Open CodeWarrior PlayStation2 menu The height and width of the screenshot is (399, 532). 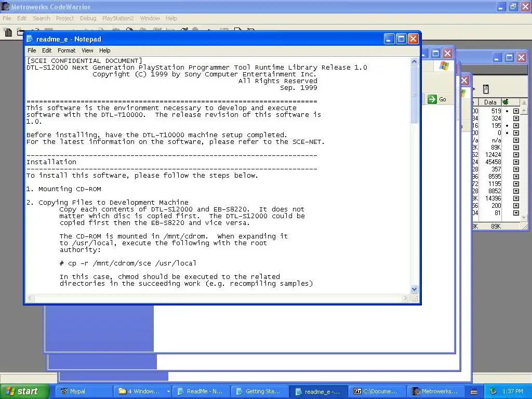tap(118, 18)
